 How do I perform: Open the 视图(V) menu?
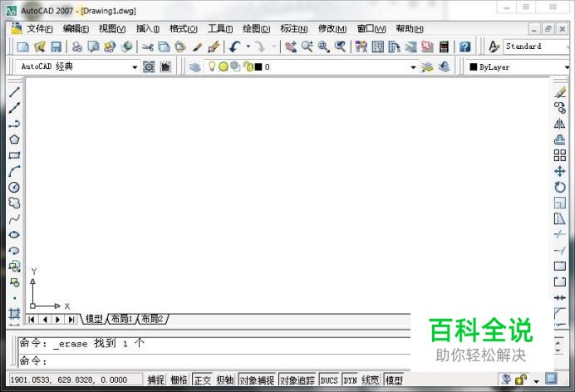pos(112,28)
